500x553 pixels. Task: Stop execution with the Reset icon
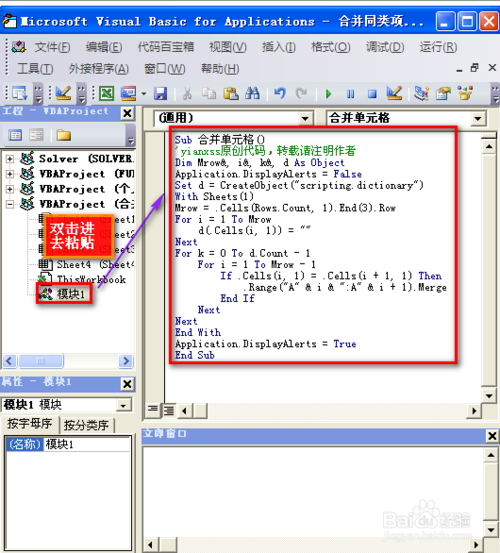[372, 94]
